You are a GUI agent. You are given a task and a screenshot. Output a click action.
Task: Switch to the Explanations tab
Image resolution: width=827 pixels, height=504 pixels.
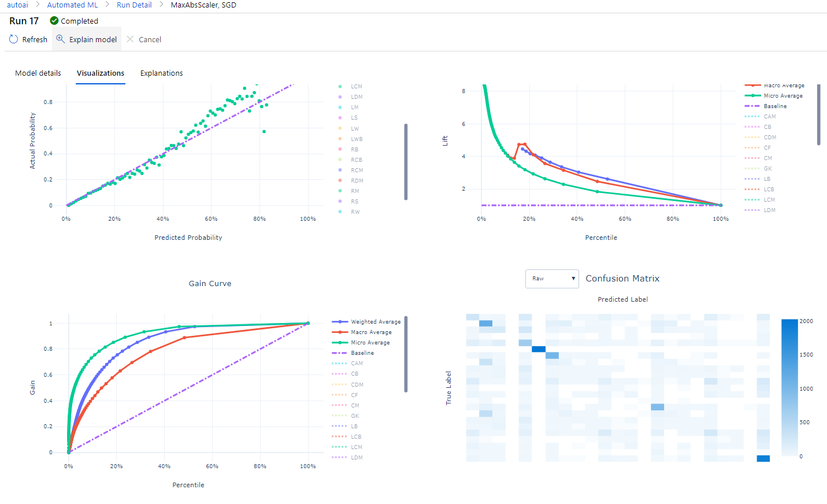(x=162, y=73)
